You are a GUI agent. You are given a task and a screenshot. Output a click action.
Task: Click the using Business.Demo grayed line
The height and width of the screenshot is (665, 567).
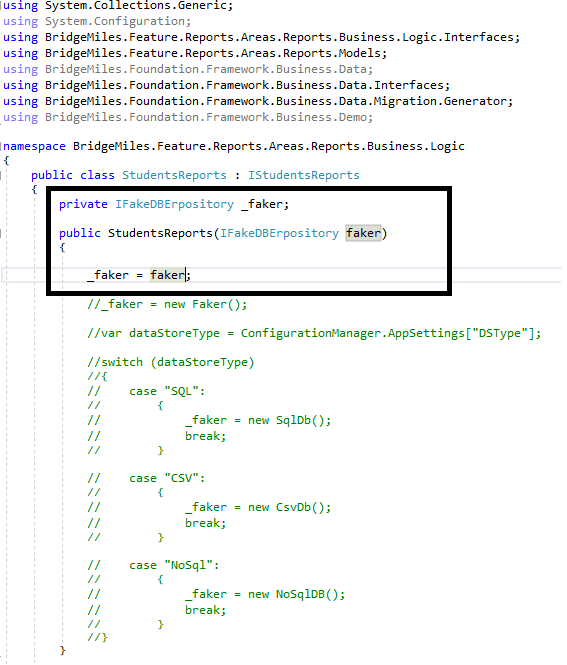[188, 117]
